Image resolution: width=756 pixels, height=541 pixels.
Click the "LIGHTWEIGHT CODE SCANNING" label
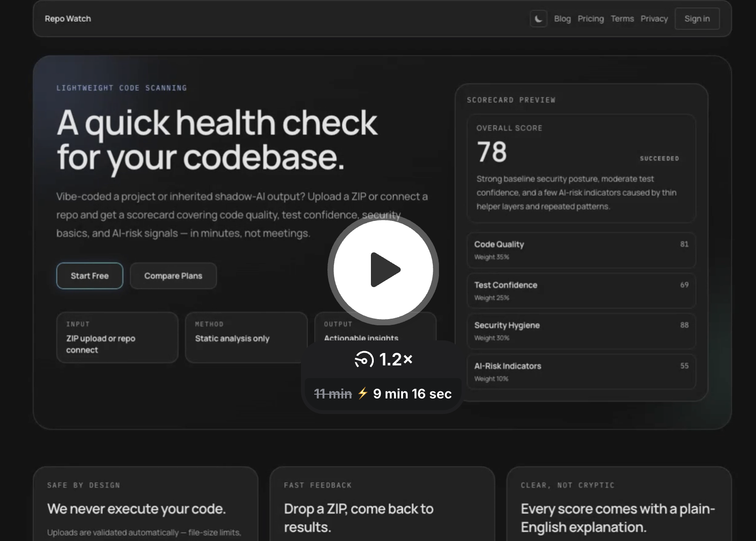point(122,88)
